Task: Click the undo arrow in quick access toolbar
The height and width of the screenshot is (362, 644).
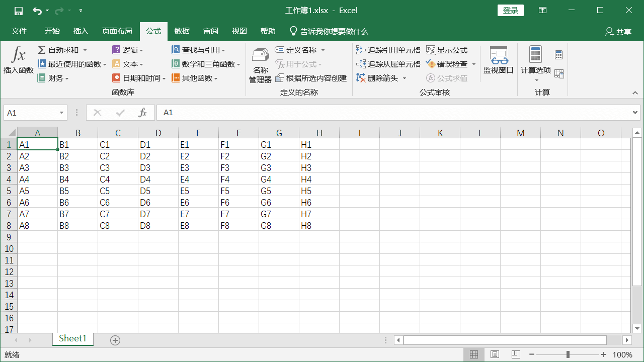Action: tap(37, 11)
